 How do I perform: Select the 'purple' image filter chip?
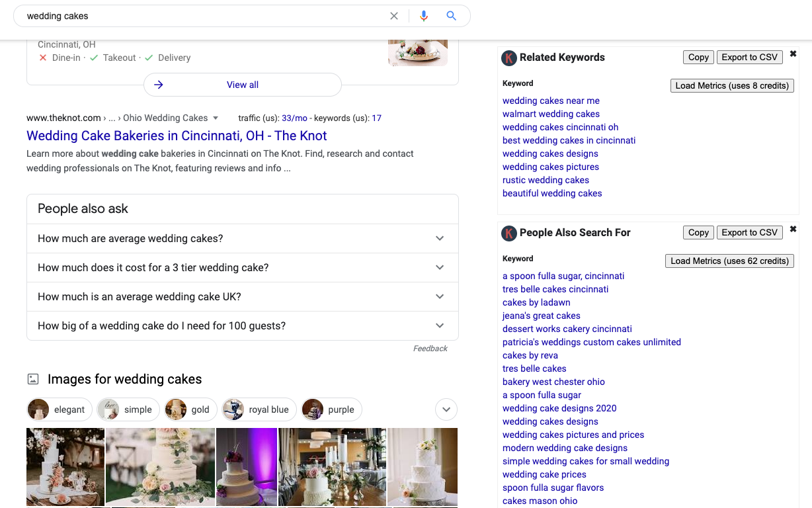pyautogui.click(x=332, y=409)
